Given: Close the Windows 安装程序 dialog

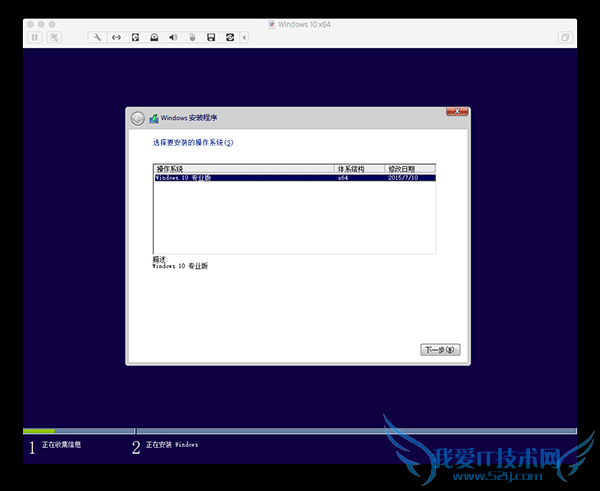Looking at the screenshot, I should click(457, 111).
